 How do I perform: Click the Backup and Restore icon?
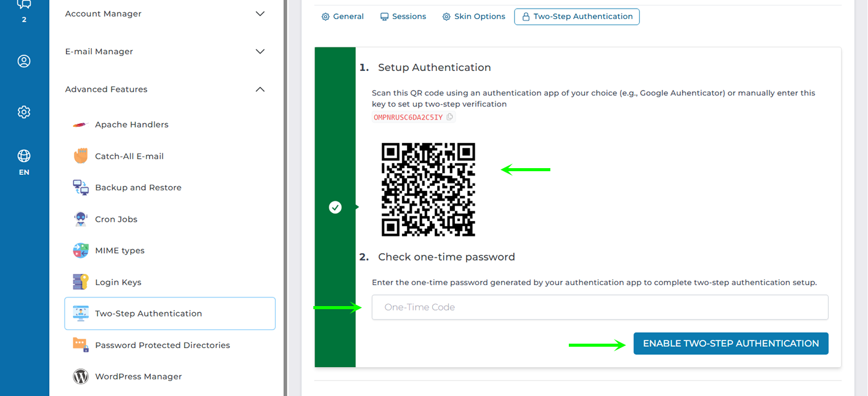pos(81,188)
